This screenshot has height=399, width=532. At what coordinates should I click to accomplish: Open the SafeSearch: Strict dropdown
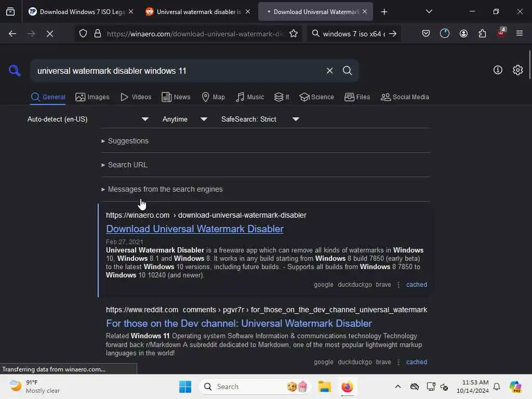click(x=260, y=119)
